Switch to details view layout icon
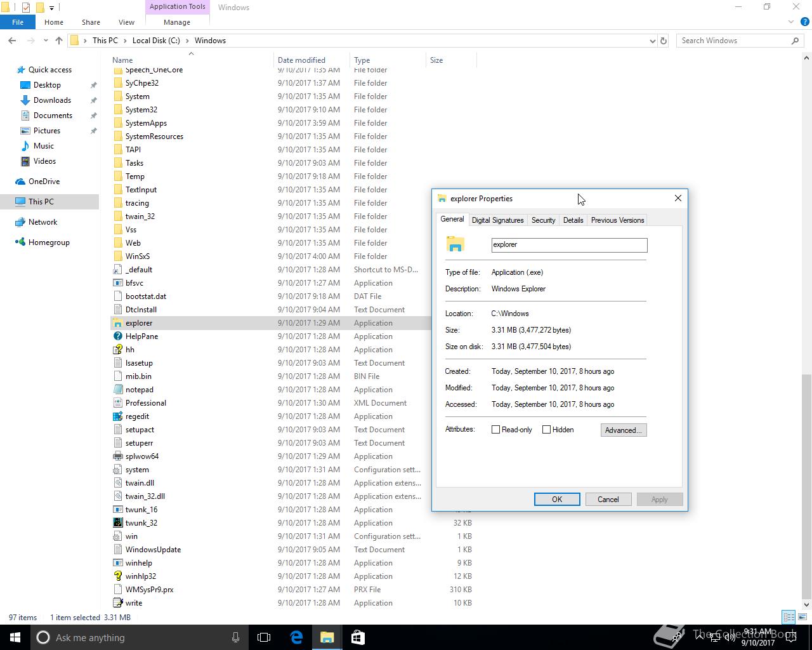 789,617
